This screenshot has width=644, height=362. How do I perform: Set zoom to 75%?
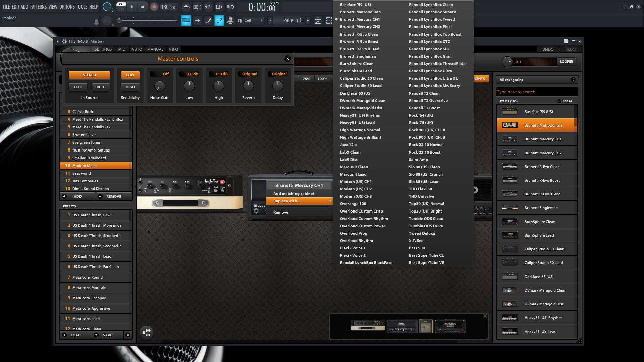(x=307, y=79)
